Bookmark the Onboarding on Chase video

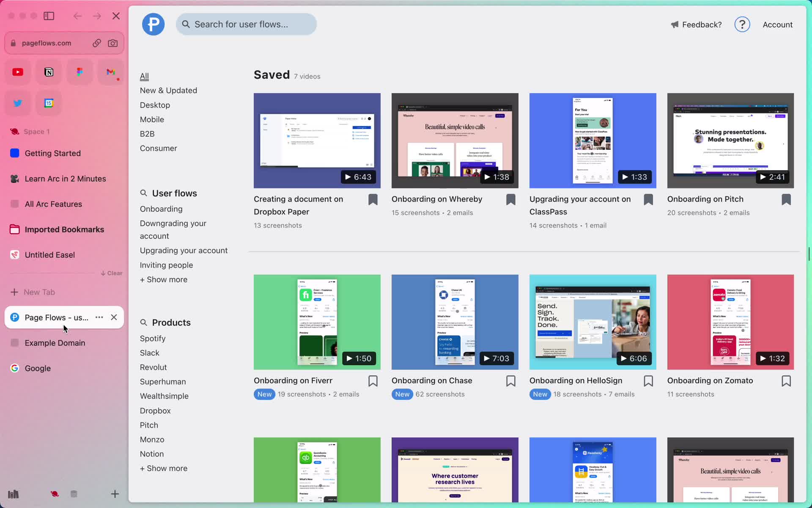pyautogui.click(x=511, y=381)
